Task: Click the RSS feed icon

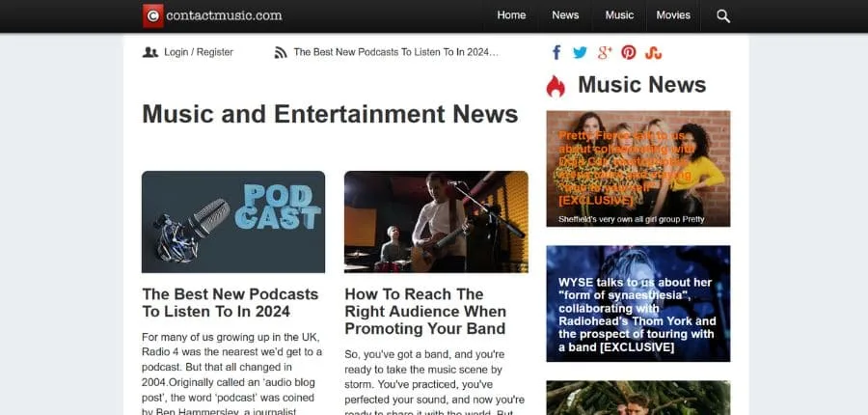Action: (281, 52)
